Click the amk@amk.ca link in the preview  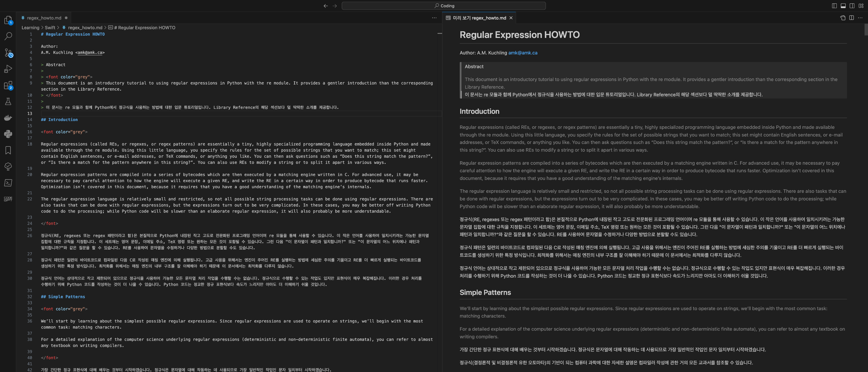(x=523, y=53)
